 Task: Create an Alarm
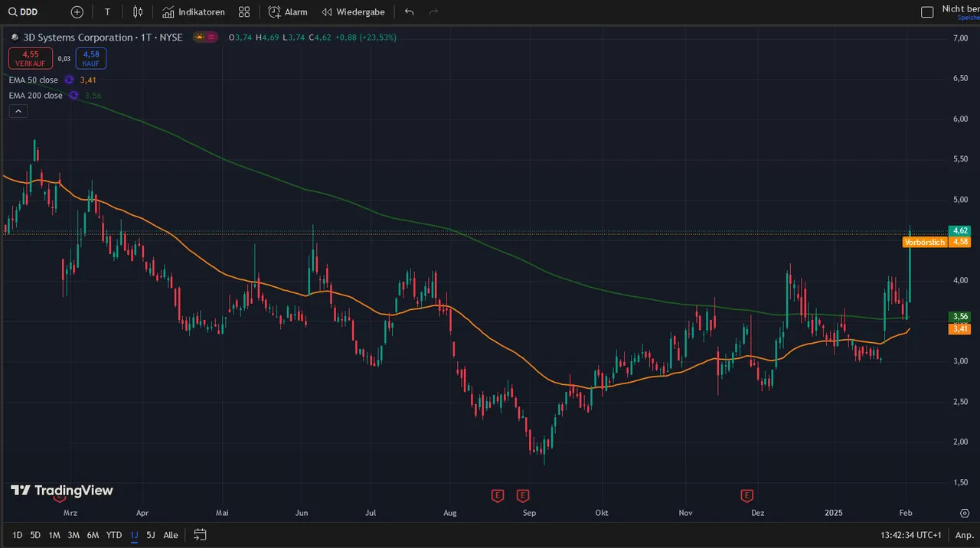(x=288, y=12)
